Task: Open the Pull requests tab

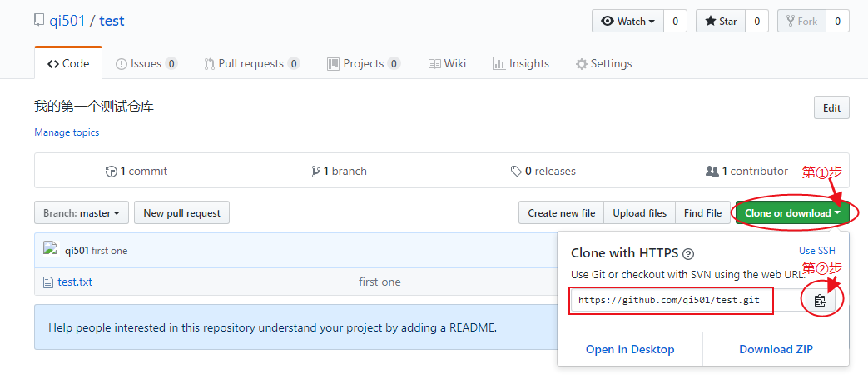Action: pos(252,64)
